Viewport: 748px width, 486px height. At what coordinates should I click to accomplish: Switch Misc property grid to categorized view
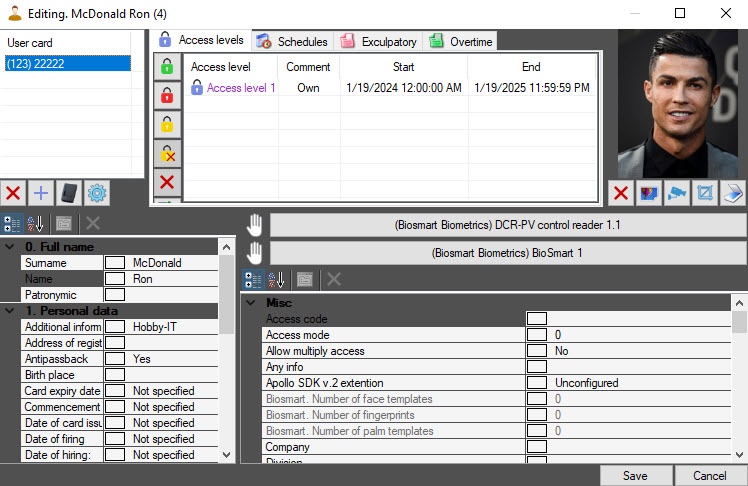pyautogui.click(x=253, y=279)
